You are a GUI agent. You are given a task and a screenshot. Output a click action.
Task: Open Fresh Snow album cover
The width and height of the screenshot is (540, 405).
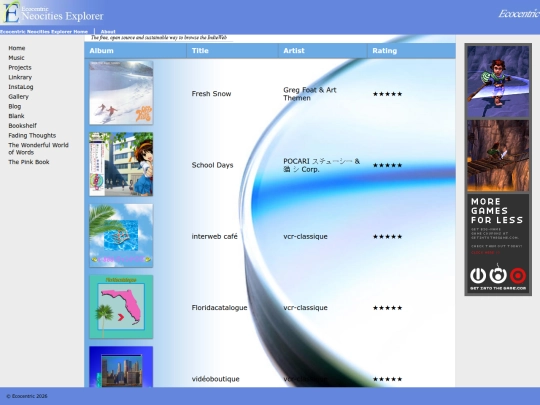pyautogui.click(x=121, y=93)
